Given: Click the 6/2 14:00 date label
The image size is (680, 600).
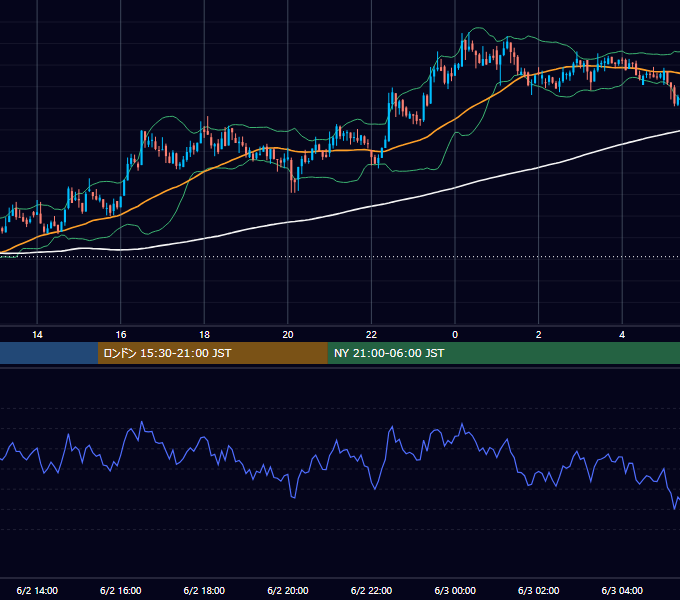Looking at the screenshot, I should (x=37, y=590).
